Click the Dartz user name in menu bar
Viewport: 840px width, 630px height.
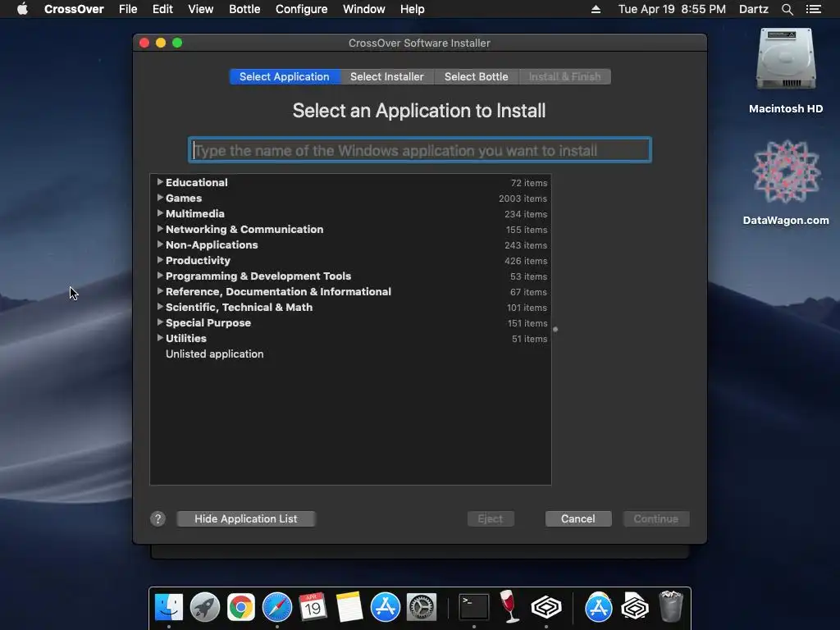tap(753, 9)
